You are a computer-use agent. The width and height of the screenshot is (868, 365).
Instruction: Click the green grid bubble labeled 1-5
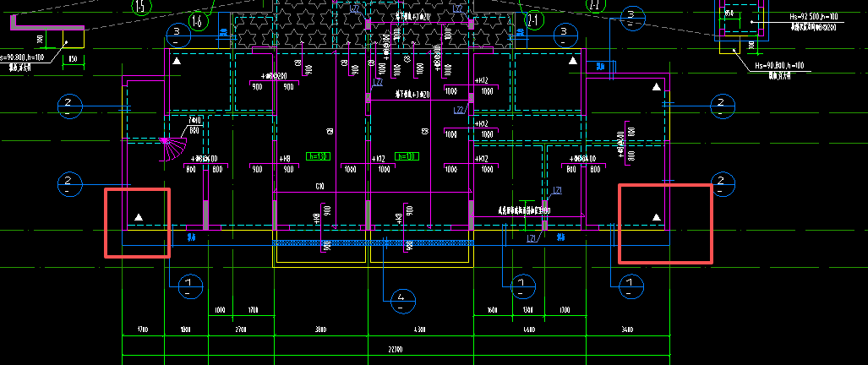coord(141,6)
